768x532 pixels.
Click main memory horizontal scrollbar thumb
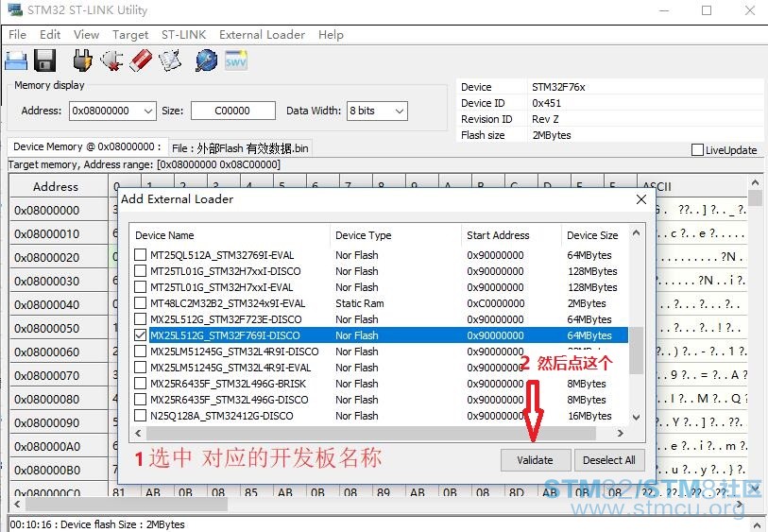(127, 504)
